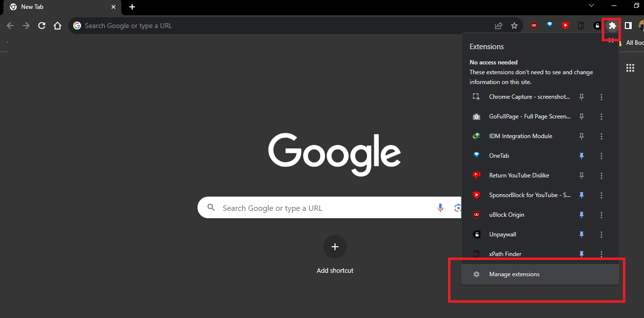Close the New Tab tab

(x=113, y=7)
